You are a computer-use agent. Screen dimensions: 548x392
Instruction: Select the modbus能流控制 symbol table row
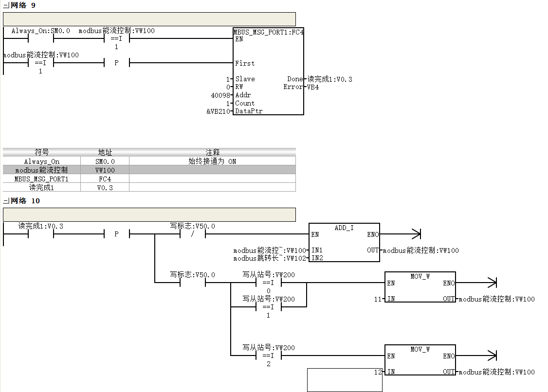coord(149,170)
